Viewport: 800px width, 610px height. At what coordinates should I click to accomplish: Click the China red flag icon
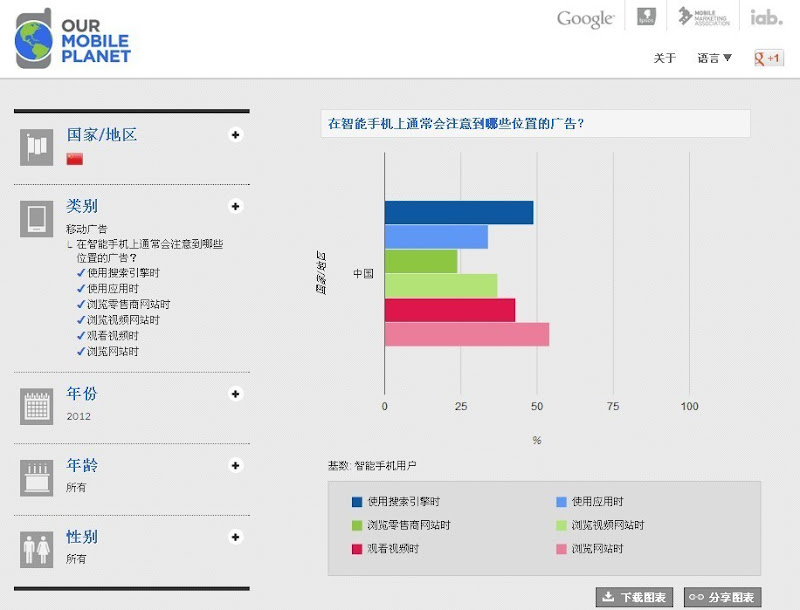[75, 159]
